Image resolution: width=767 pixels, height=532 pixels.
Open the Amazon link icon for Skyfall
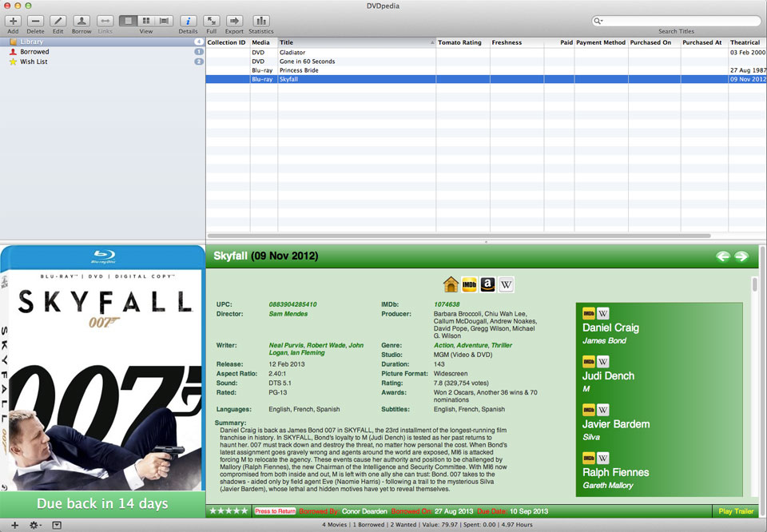click(488, 284)
